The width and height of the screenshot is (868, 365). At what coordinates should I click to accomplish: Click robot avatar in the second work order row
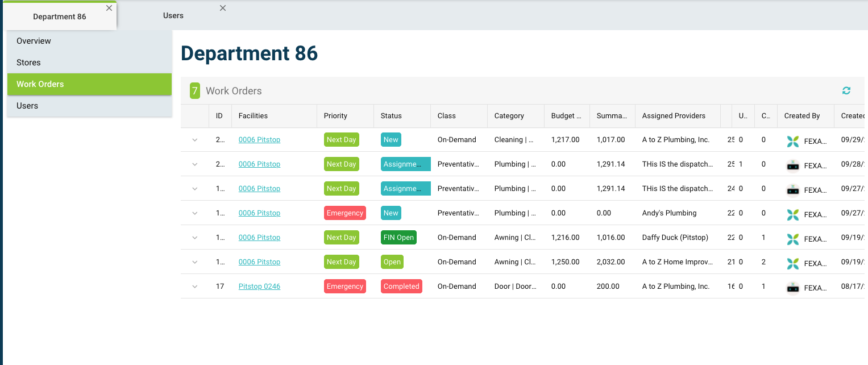[x=792, y=165]
